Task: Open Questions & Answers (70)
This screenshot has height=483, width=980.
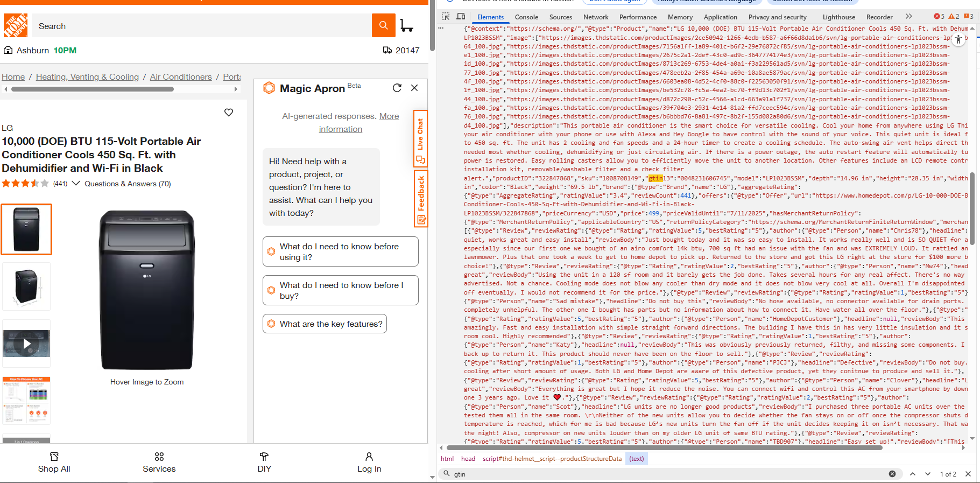Action: pyautogui.click(x=128, y=184)
